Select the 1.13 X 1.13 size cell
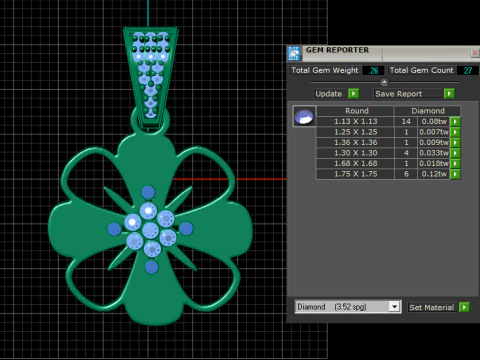 [356, 122]
